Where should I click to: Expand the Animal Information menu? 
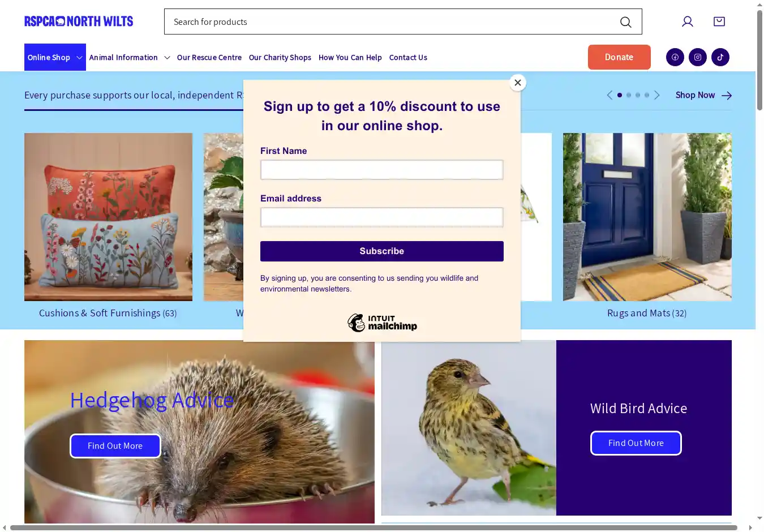[x=130, y=57]
